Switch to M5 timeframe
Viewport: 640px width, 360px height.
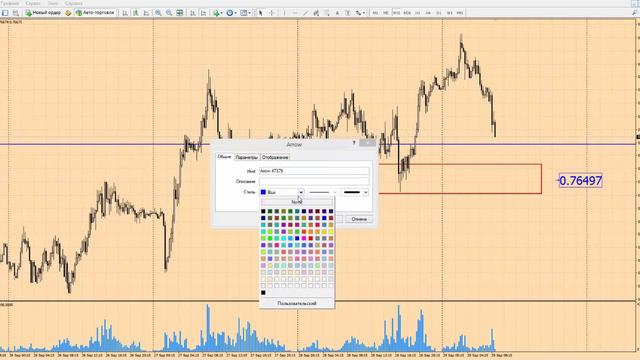[386, 13]
